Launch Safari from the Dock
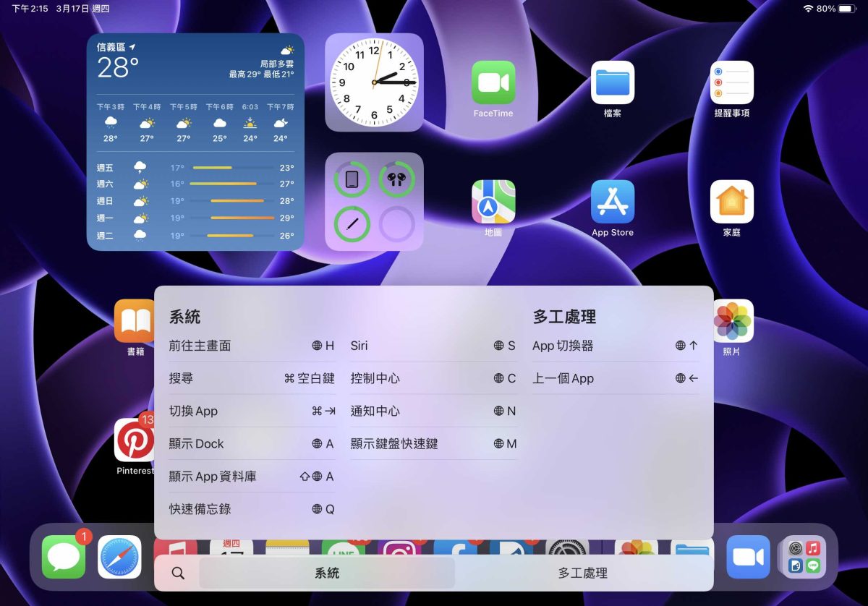Image resolution: width=868 pixels, height=606 pixels. (119, 557)
